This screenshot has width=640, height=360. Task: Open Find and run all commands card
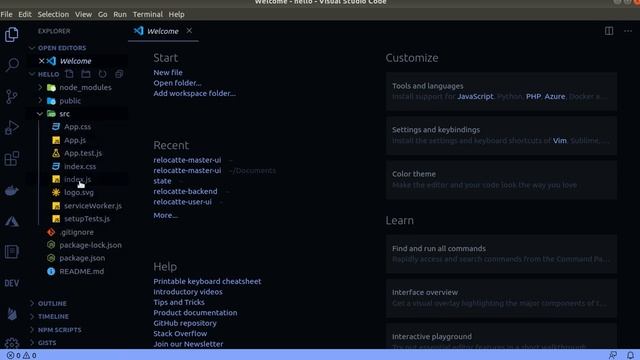tap(501, 254)
